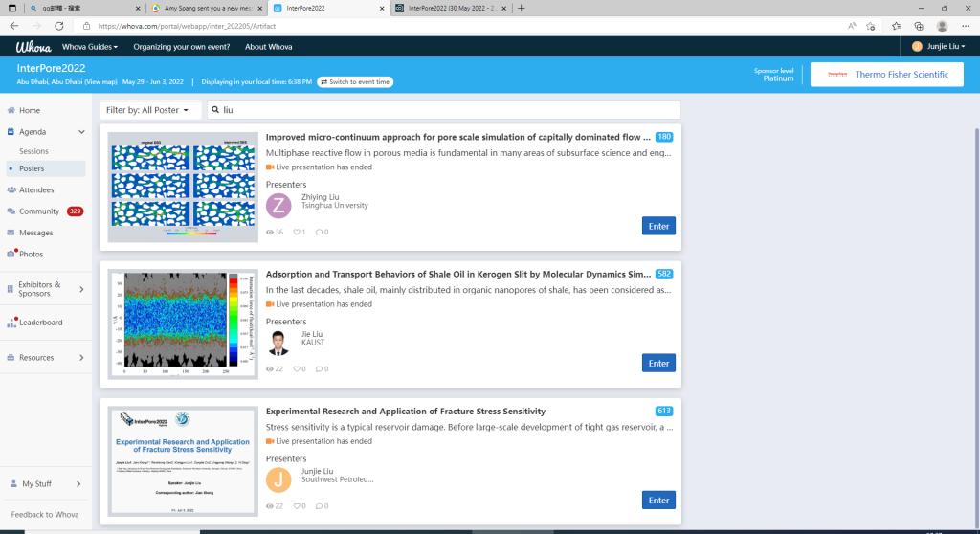Open Attendees from the sidebar icon
The image size is (980, 534).
click(11, 189)
